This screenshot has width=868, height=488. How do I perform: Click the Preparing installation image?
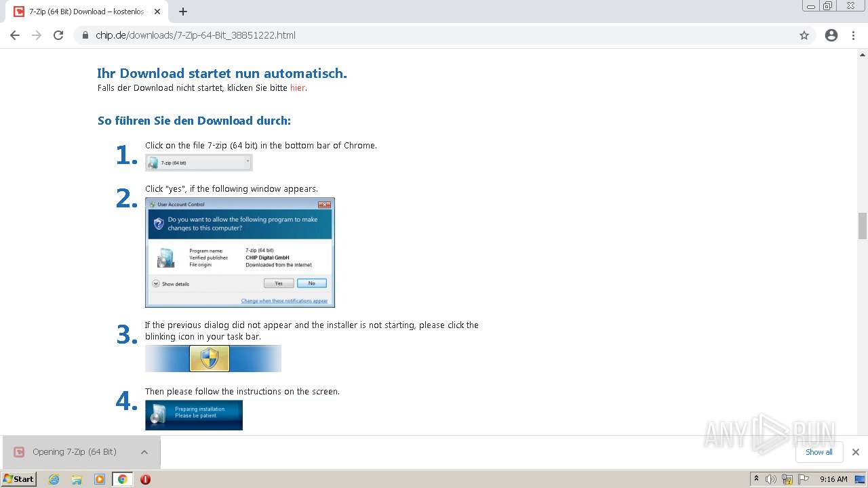[x=194, y=415]
